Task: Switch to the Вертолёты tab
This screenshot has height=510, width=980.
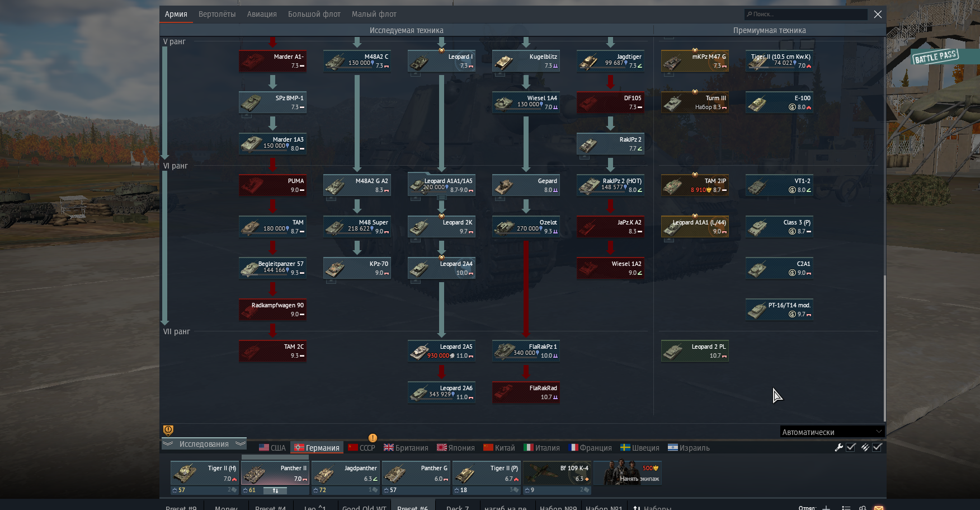Action: [x=217, y=14]
